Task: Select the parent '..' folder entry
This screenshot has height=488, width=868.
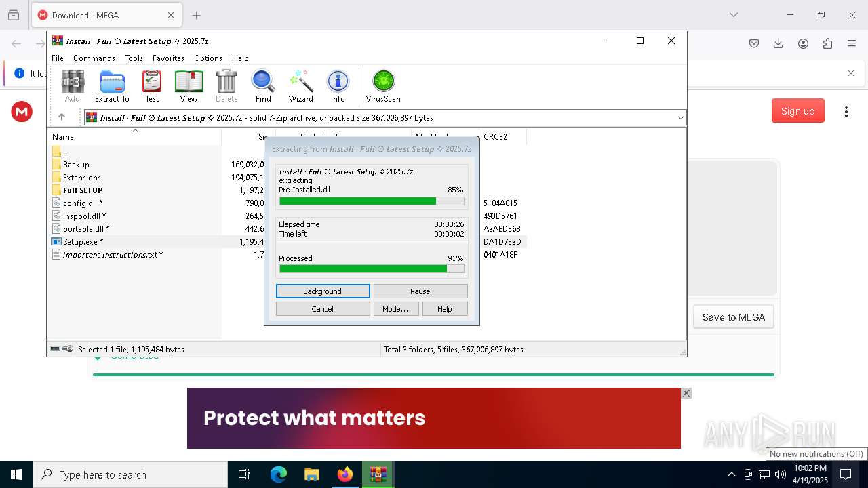Action: 60,151
